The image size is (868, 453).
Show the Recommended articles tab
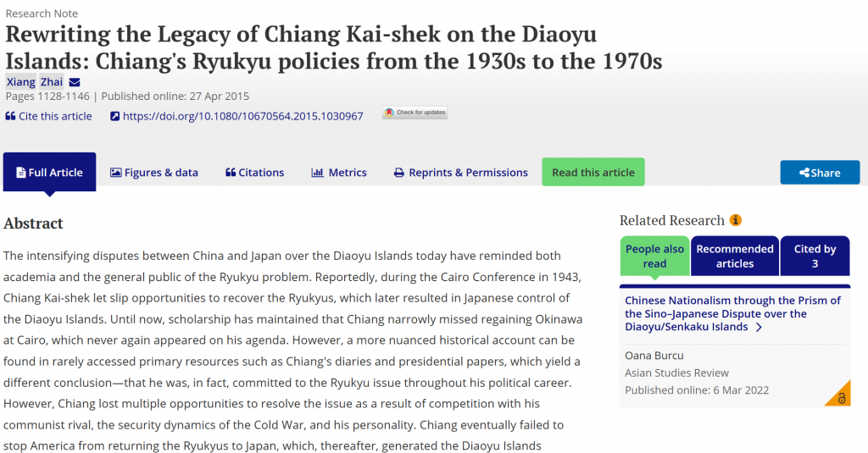pos(735,256)
